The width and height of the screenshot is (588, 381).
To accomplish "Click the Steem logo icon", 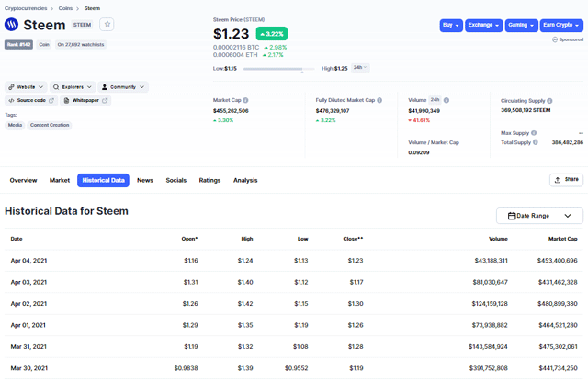I will pos(12,25).
